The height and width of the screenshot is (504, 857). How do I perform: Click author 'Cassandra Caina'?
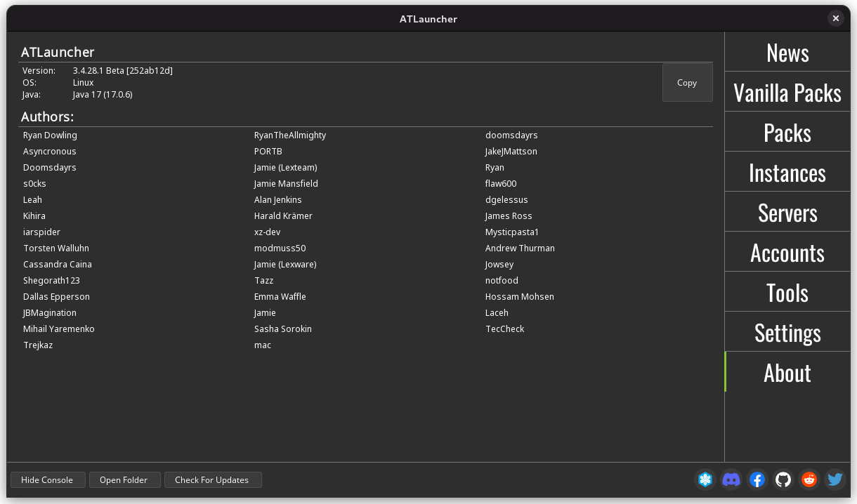[58, 265]
